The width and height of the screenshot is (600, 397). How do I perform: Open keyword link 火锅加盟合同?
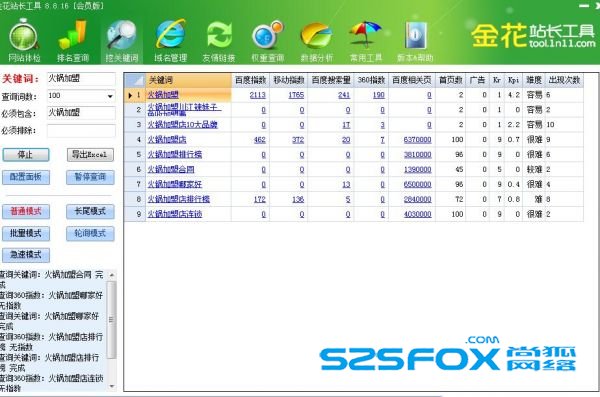click(x=171, y=169)
